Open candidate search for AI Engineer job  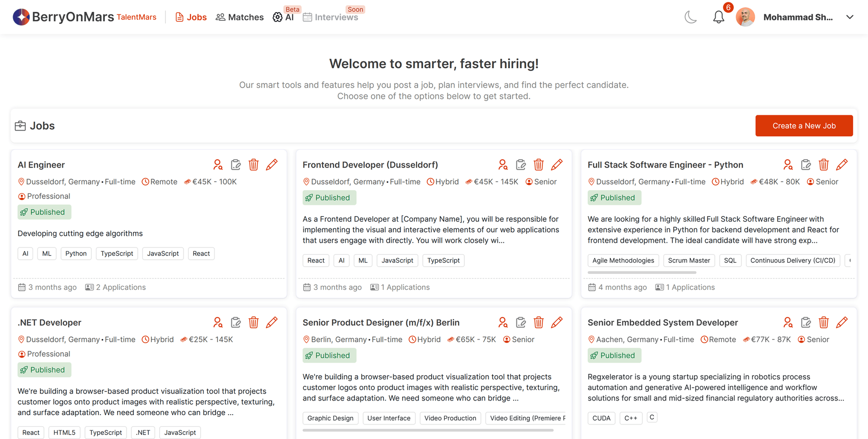pos(218,165)
